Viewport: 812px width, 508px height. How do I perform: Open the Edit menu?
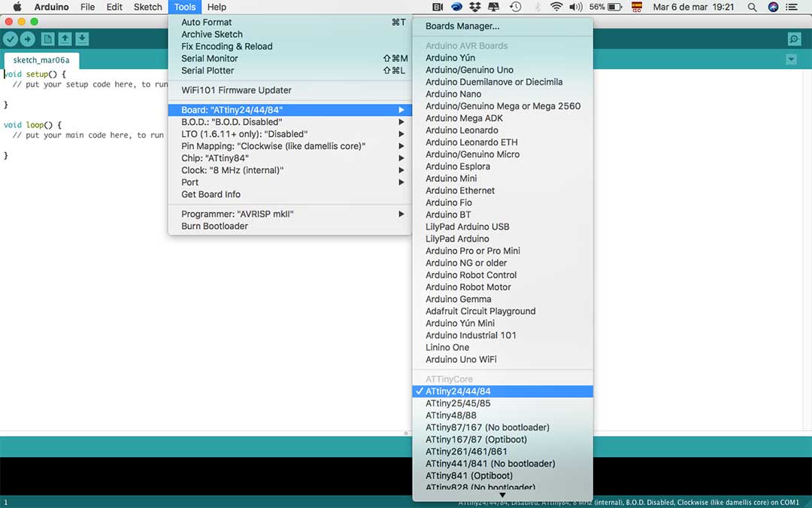click(114, 7)
